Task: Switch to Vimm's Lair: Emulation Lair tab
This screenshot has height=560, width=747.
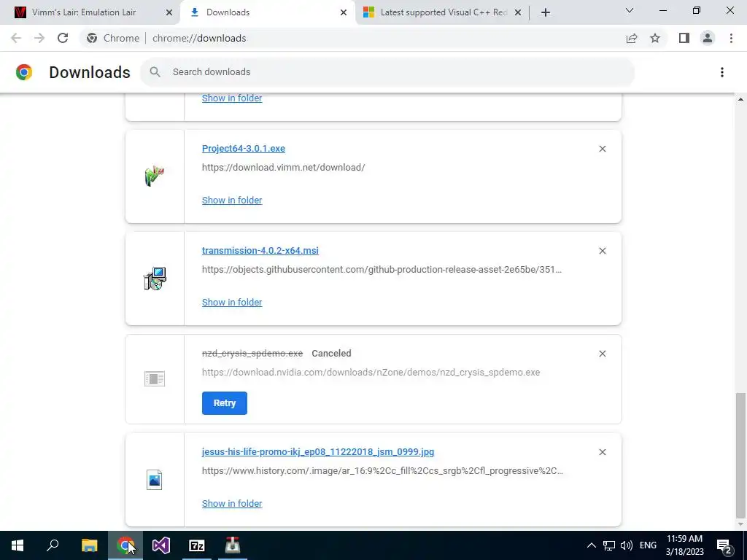Action: click(x=90, y=12)
